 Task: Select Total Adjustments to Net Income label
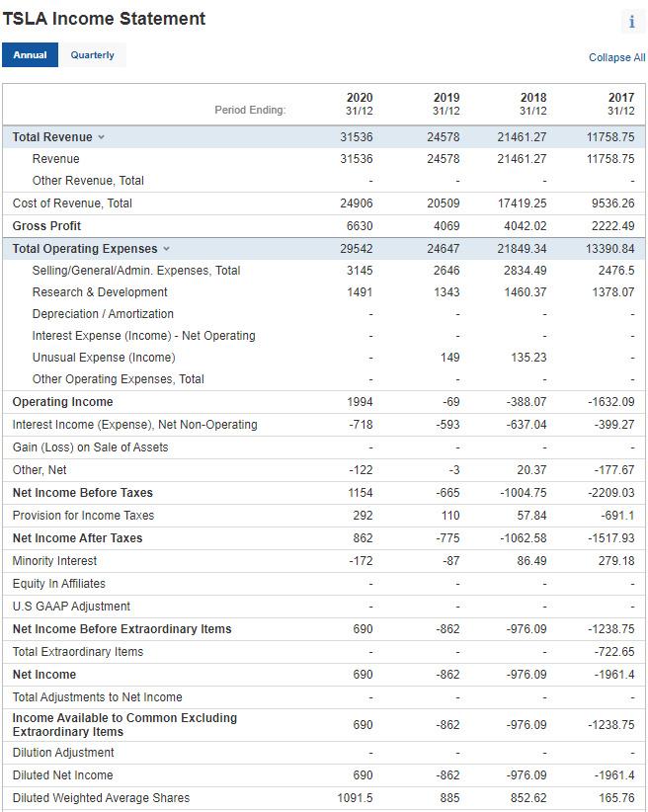point(97,698)
